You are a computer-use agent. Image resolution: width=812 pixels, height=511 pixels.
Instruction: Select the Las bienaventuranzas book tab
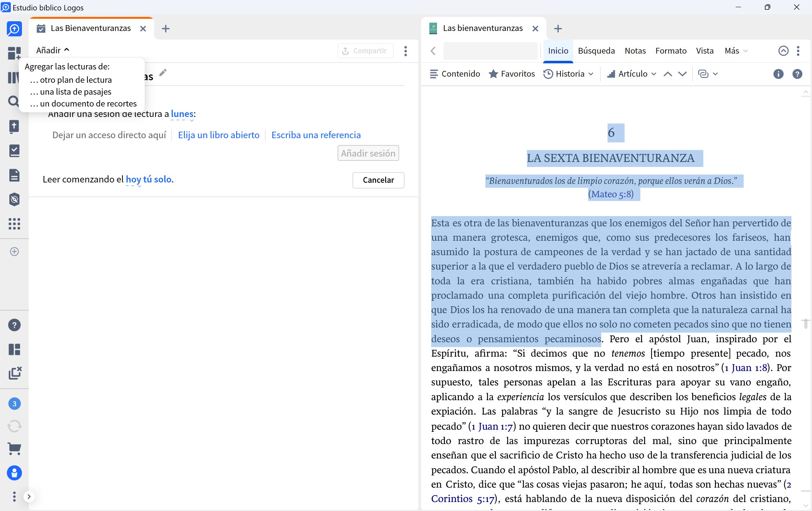tap(483, 28)
